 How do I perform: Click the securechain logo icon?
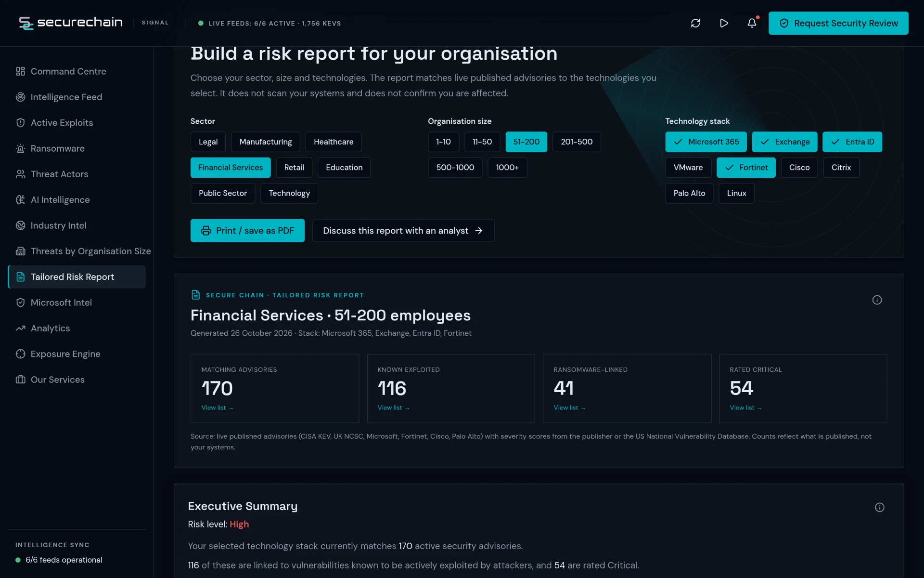(26, 23)
